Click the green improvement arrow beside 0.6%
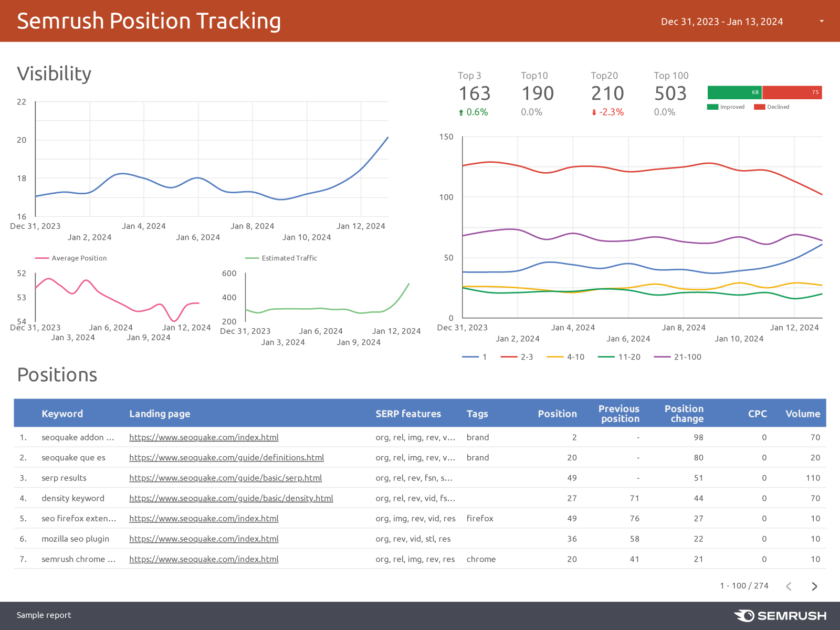The height and width of the screenshot is (630, 840). 460,112
